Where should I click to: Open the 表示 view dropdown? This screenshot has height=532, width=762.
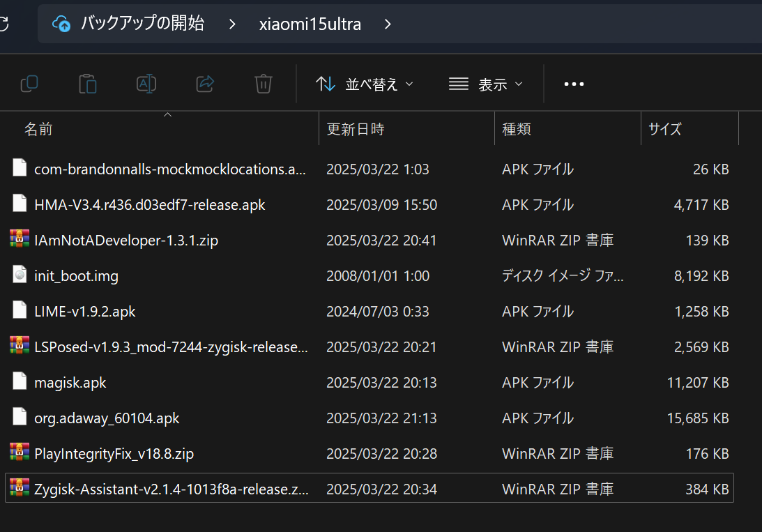pos(485,84)
